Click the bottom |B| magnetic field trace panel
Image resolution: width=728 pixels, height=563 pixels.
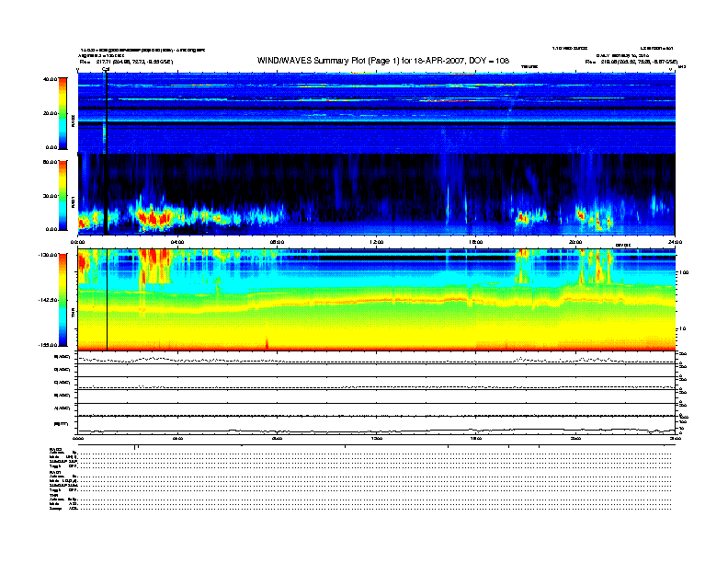click(376, 425)
